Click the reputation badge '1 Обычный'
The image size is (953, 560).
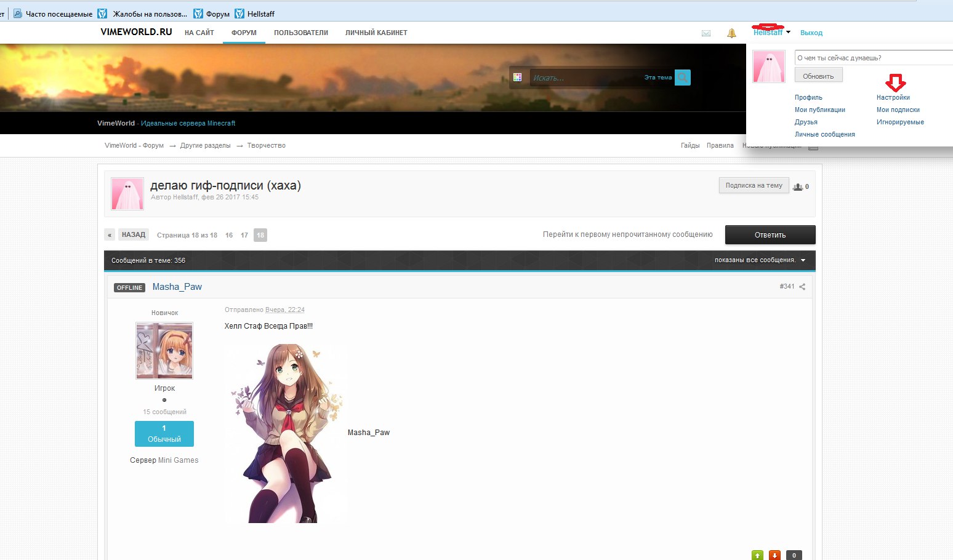click(x=164, y=434)
